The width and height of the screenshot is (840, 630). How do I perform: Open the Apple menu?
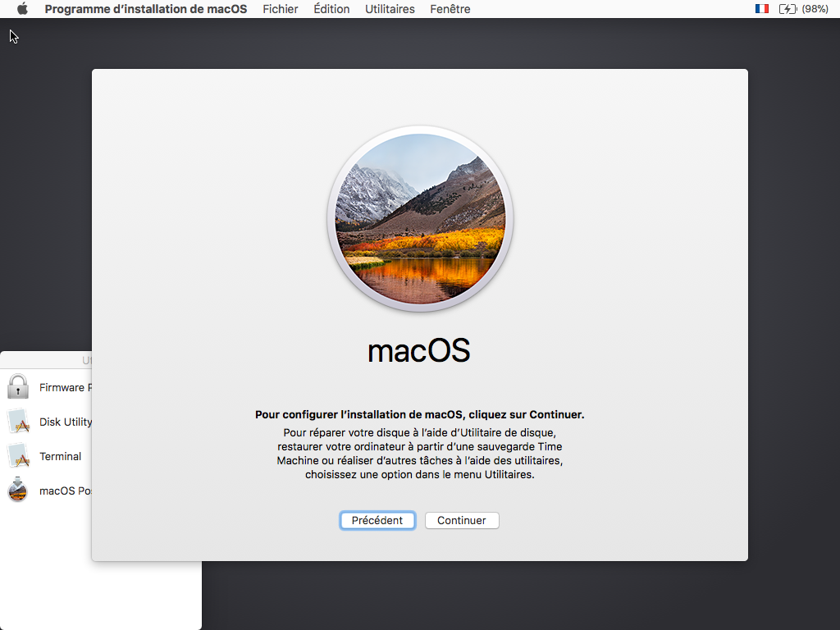22,9
